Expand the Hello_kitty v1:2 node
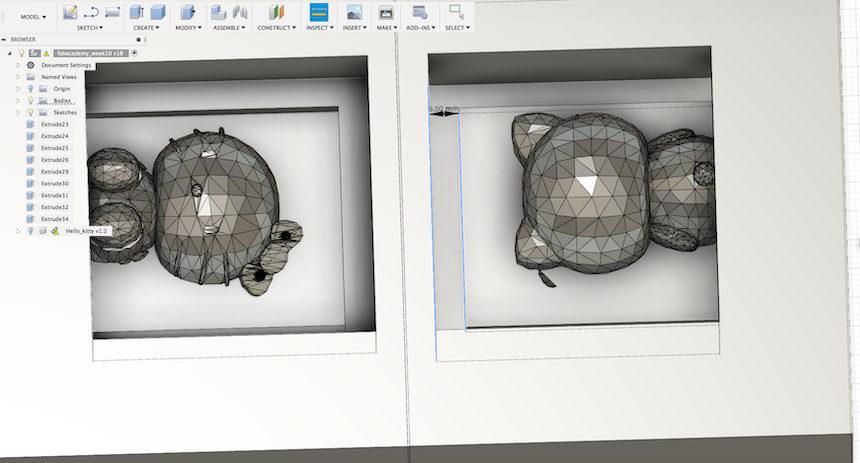This screenshot has width=860, height=463. [x=18, y=231]
